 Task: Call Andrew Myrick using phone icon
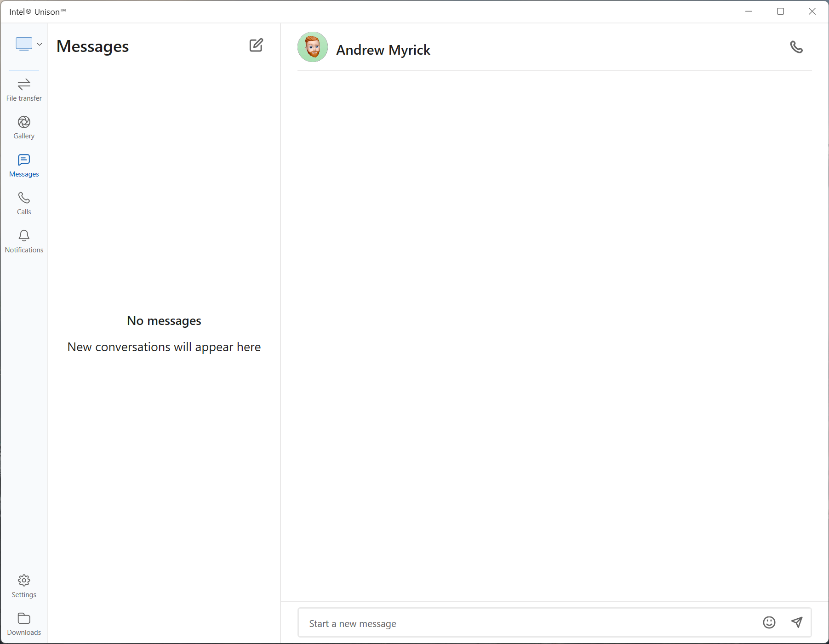point(796,47)
